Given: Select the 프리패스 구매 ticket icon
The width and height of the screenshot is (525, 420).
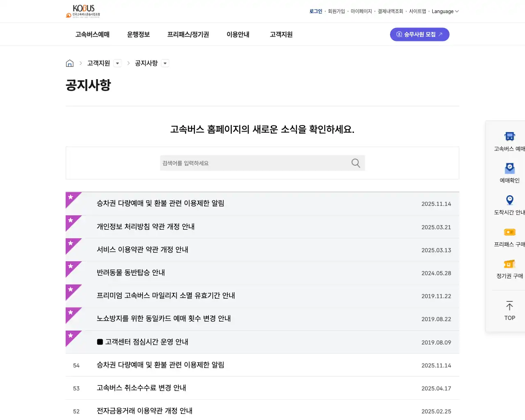Looking at the screenshot, I should [x=509, y=232].
